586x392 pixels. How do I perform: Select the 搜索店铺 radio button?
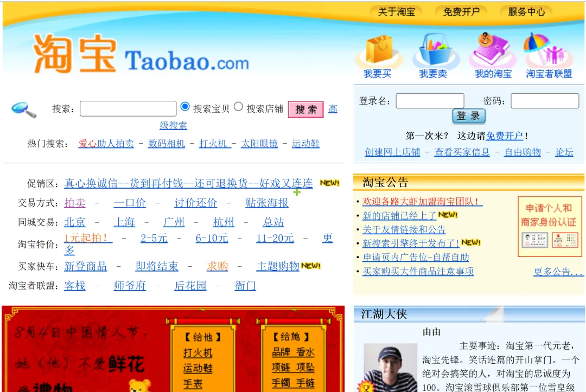[238, 106]
